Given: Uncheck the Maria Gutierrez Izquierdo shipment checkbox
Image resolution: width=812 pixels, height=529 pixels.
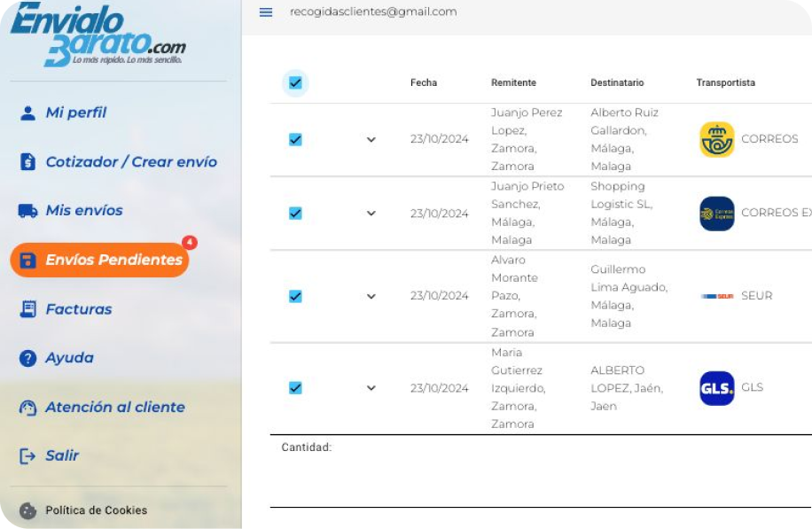Looking at the screenshot, I should coord(295,388).
